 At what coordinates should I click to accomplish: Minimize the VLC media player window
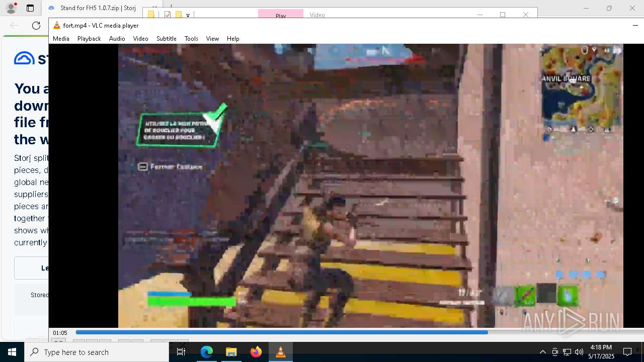point(635,25)
